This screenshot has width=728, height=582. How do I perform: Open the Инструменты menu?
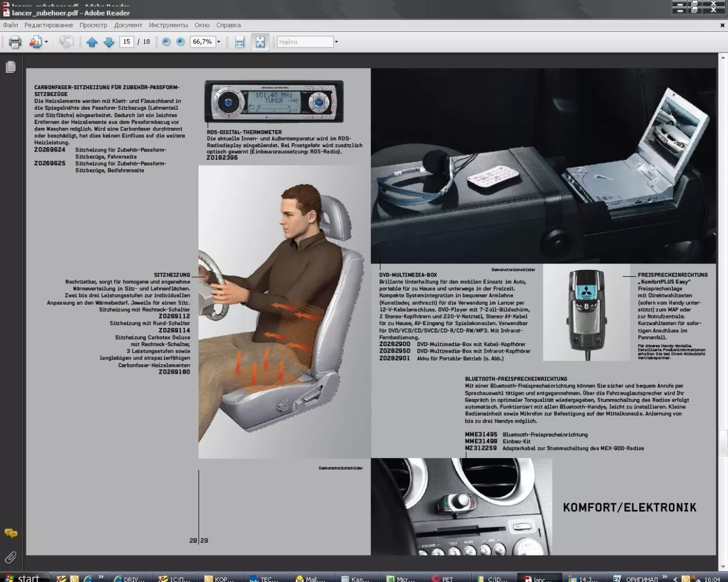pyautogui.click(x=168, y=25)
